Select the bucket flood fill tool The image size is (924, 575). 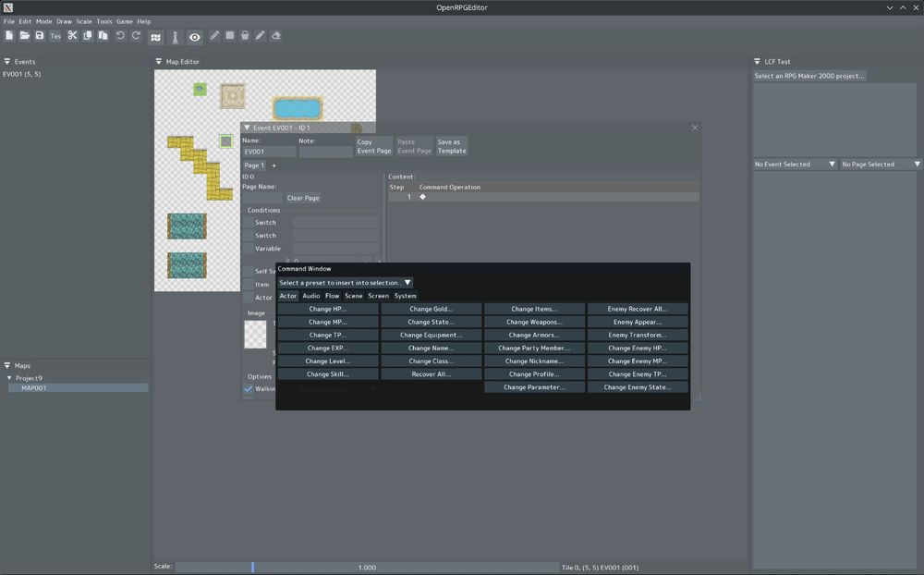(x=245, y=36)
